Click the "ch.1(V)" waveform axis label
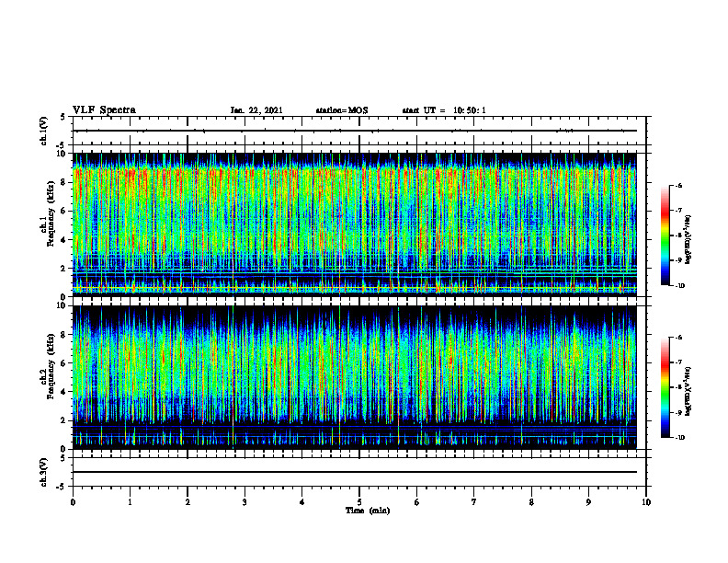The height and width of the screenshot is (563, 728). pyautogui.click(x=44, y=131)
